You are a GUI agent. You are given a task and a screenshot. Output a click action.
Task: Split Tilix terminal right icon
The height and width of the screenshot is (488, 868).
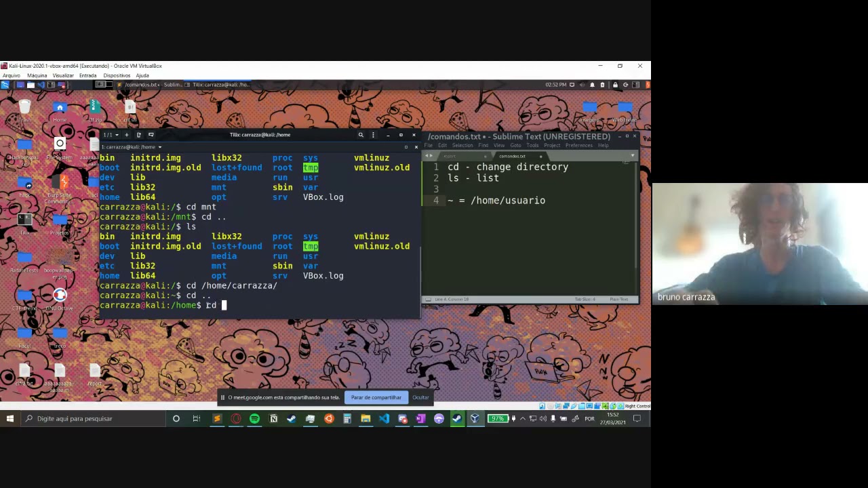click(x=138, y=135)
